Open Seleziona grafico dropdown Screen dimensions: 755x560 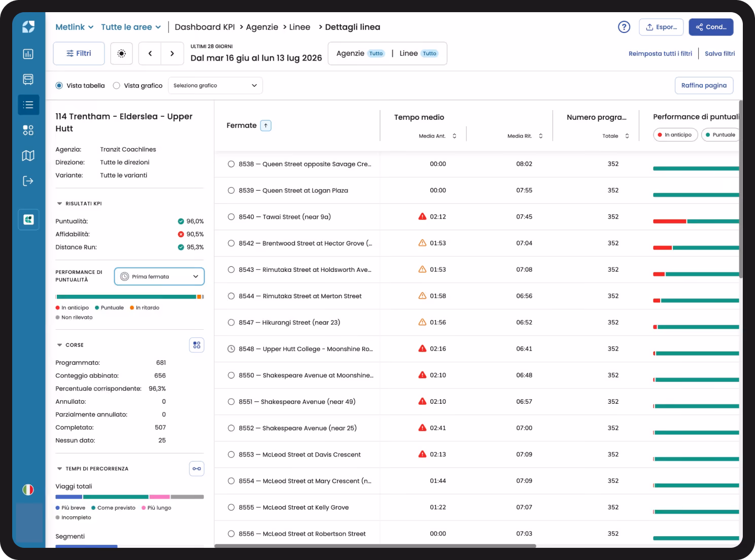coord(215,86)
